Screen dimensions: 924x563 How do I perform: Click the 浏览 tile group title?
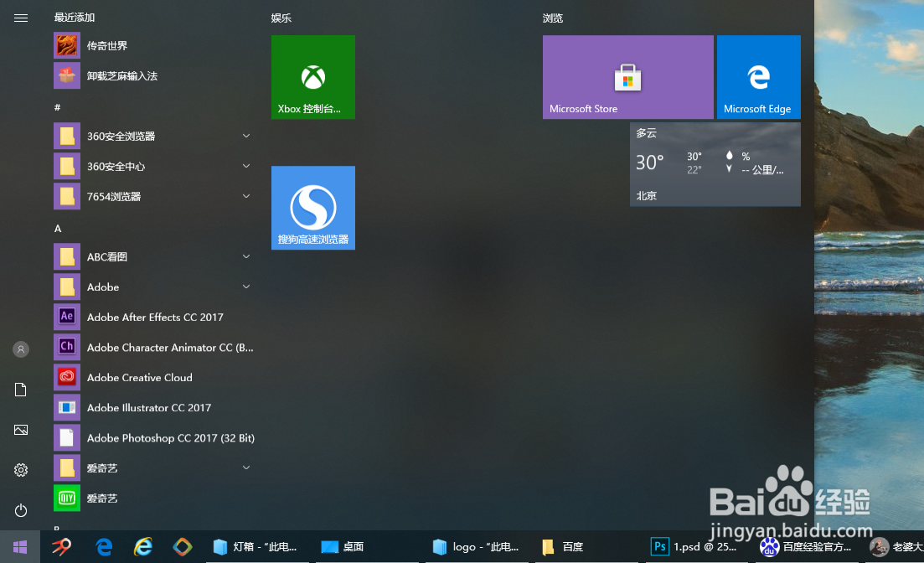coord(553,18)
